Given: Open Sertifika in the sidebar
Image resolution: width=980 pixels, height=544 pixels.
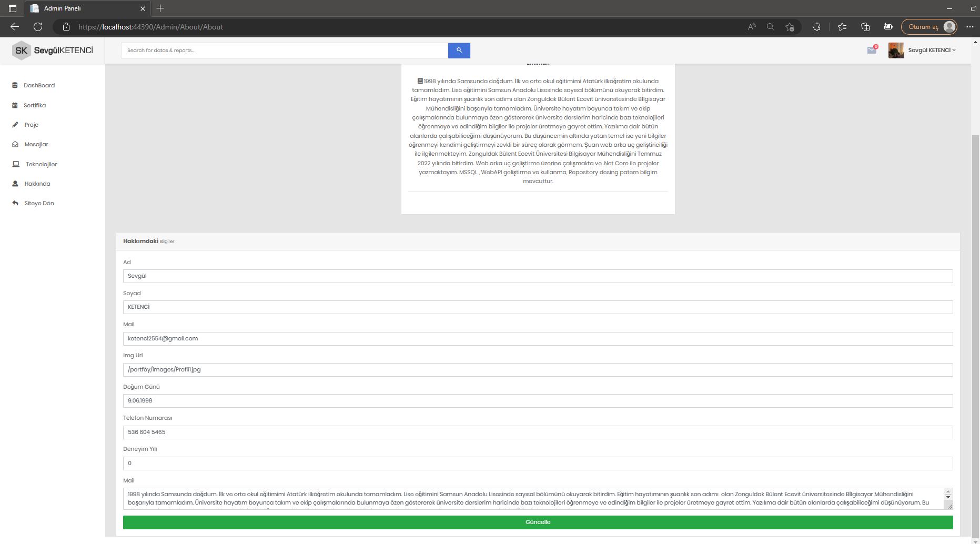Looking at the screenshot, I should coord(35,105).
